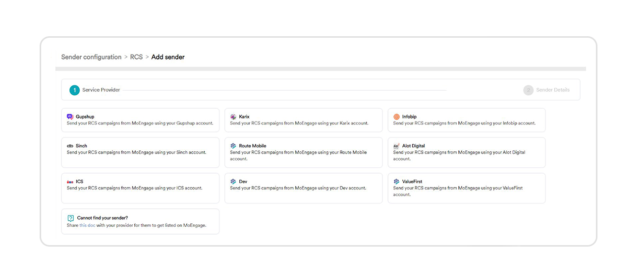Screen dimensions: 644x261
Task: Click the Route Mobile logo icon
Action: click(233, 146)
